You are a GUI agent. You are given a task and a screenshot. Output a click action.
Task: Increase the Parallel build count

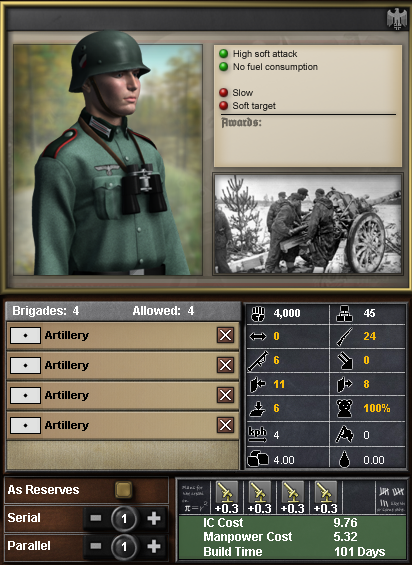[154, 547]
